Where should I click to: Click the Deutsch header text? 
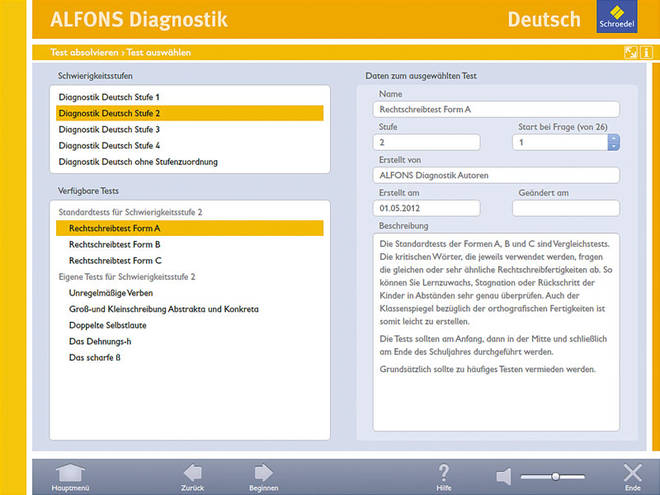coord(544,19)
